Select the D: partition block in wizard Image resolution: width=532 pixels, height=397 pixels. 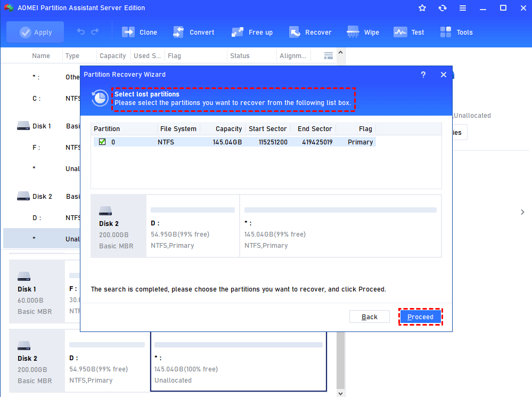(193, 226)
